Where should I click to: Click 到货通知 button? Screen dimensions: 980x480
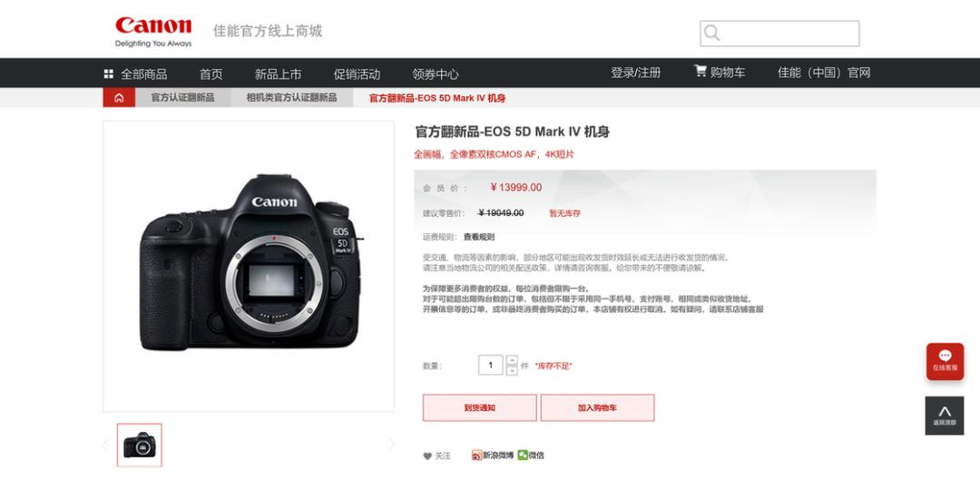pos(479,407)
